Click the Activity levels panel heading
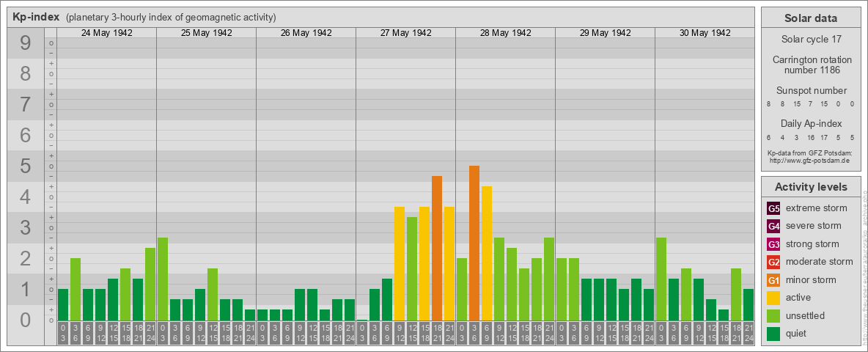The image size is (868, 352). tap(811, 187)
